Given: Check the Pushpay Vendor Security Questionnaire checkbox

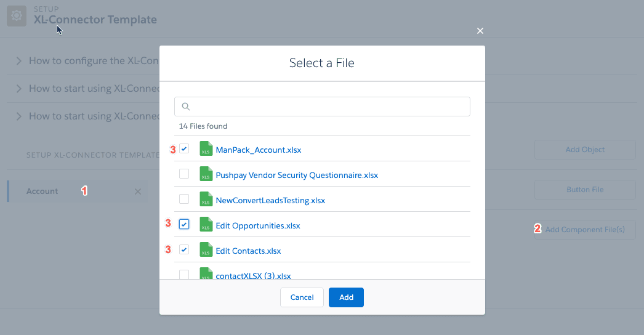Looking at the screenshot, I should (184, 174).
